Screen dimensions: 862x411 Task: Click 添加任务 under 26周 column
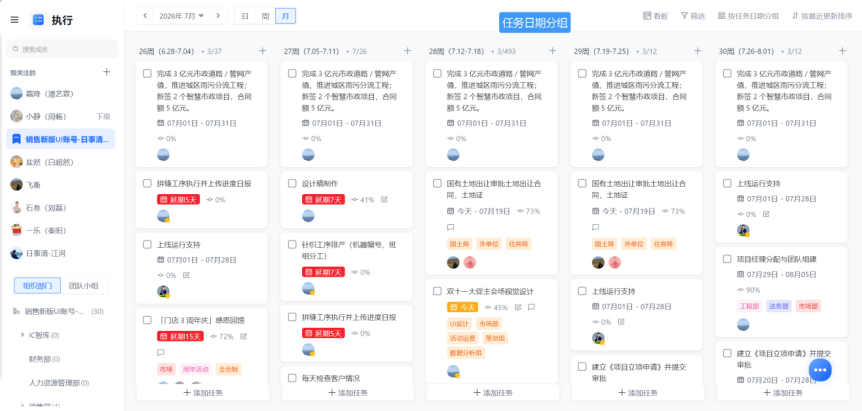coord(203,393)
